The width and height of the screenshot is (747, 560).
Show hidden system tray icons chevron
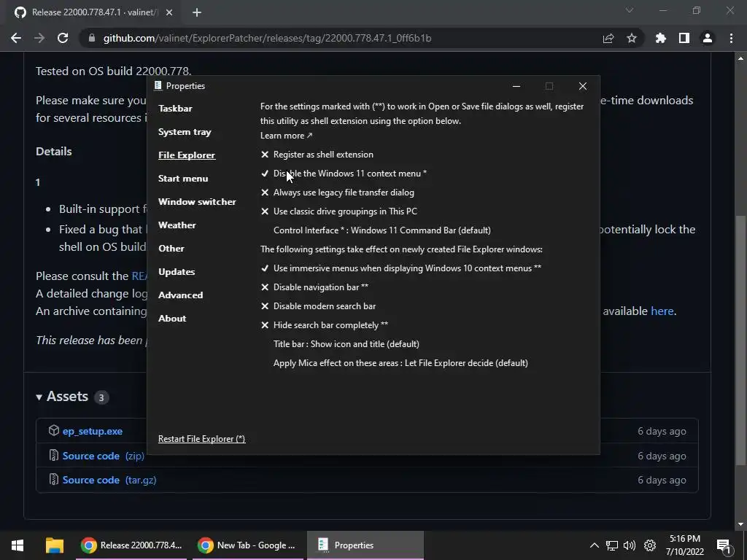pos(594,545)
